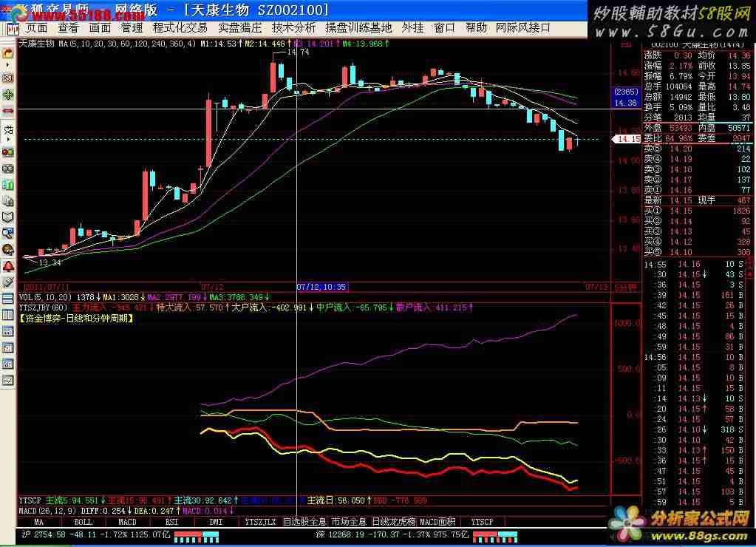Open the 市场全息 tab
This screenshot has width=756, height=547.
[349, 522]
